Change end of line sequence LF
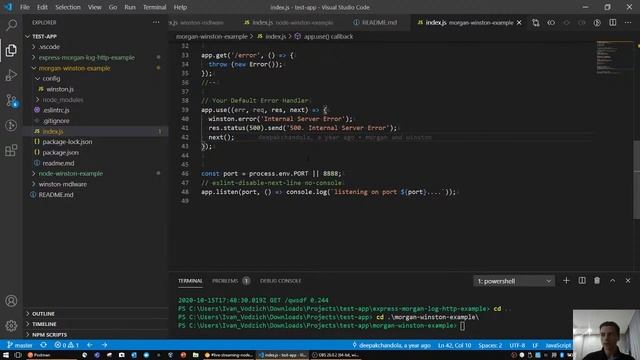The width and height of the screenshot is (640, 360). pyautogui.click(x=535, y=345)
